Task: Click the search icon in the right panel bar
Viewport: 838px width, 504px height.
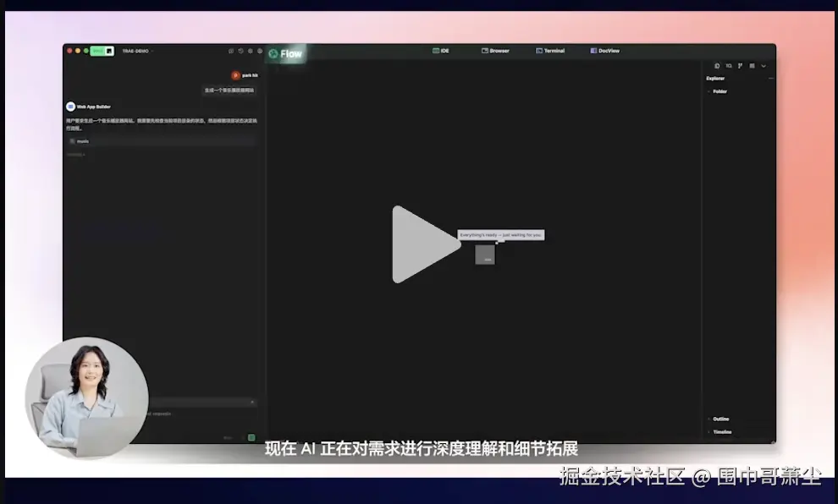Action: 729,66
